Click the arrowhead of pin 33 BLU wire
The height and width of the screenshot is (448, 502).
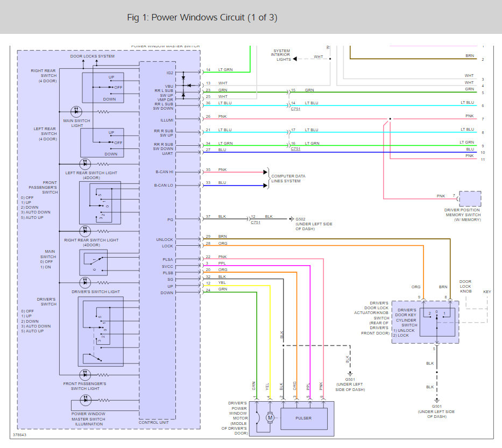(x=265, y=186)
